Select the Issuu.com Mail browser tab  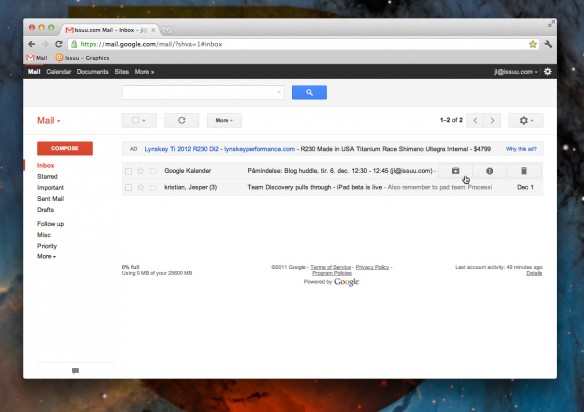pos(110,30)
